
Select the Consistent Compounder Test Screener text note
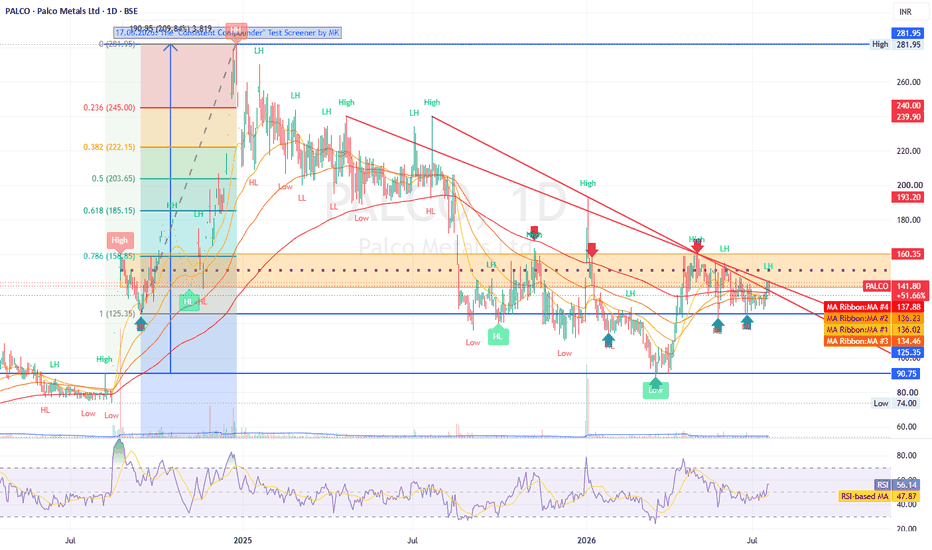click(x=227, y=33)
